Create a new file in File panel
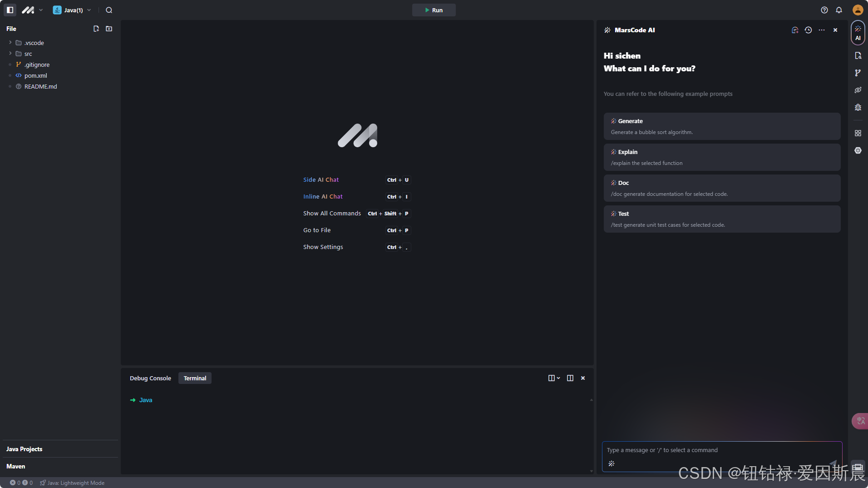The height and width of the screenshot is (488, 868). click(96, 29)
